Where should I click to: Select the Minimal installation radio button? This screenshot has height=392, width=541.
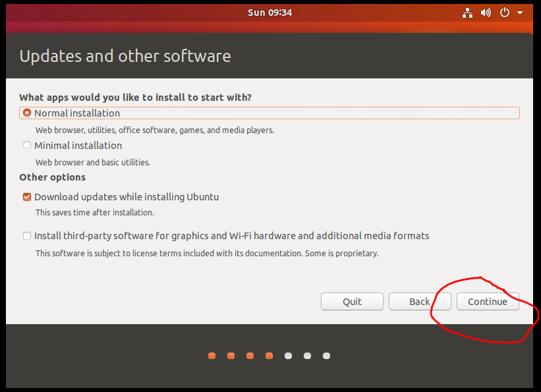(x=27, y=145)
